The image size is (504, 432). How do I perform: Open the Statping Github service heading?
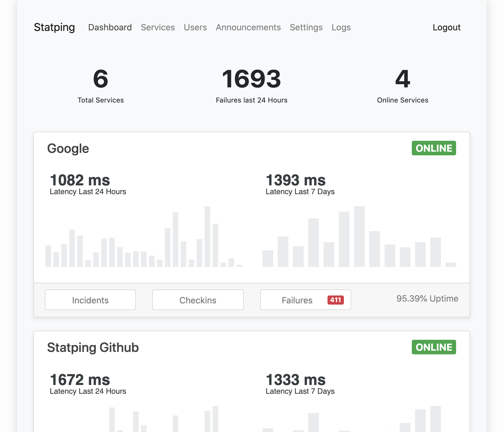click(92, 348)
